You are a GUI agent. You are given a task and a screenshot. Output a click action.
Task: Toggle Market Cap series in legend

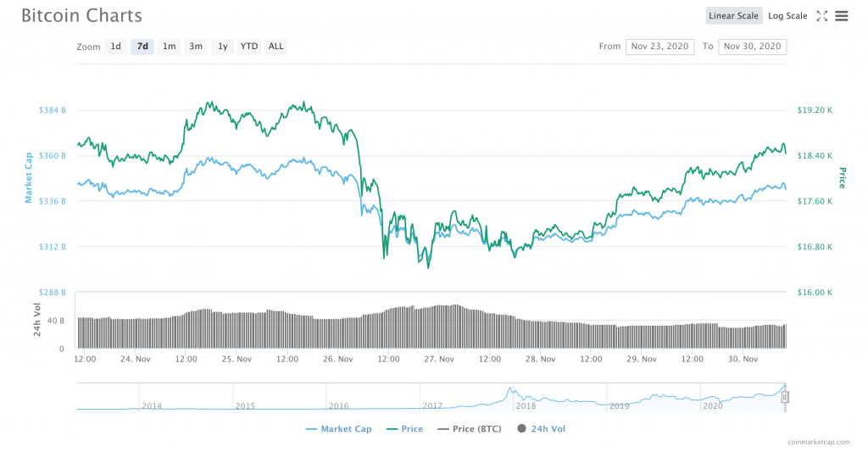coord(338,429)
